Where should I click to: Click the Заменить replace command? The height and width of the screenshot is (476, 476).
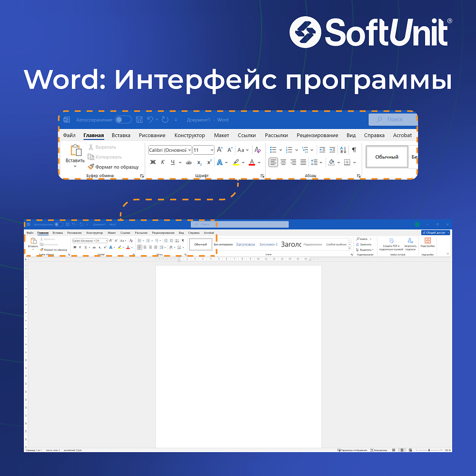pos(364,244)
